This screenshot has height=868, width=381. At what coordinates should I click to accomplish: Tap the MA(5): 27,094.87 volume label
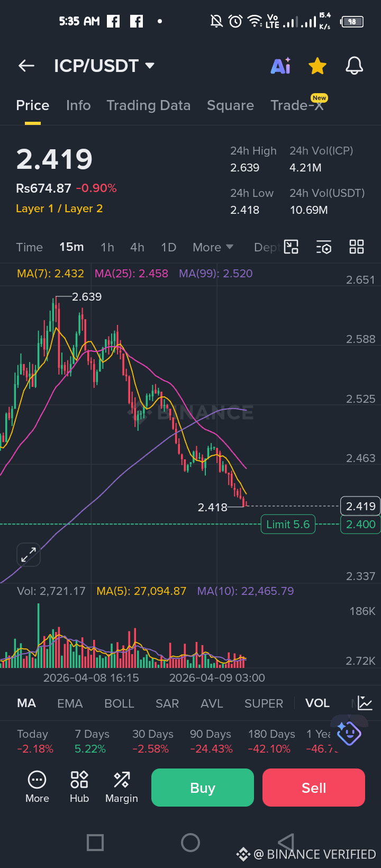pyautogui.click(x=141, y=591)
